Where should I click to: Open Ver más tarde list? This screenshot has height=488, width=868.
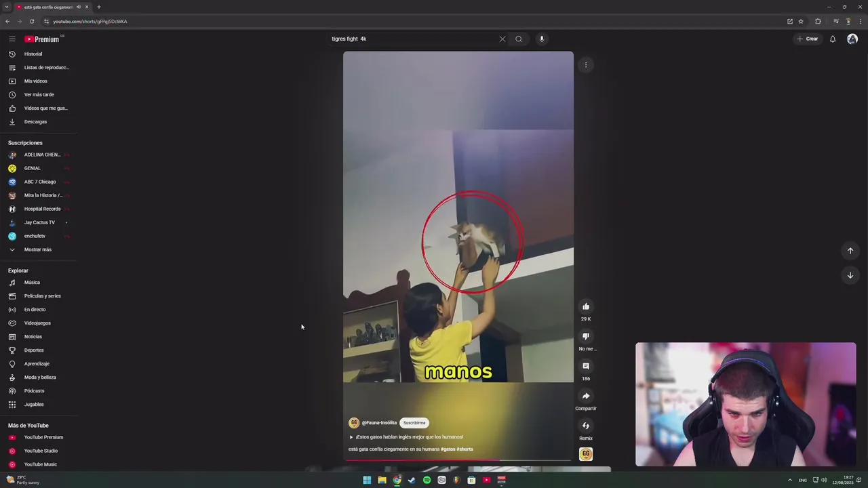tap(39, 95)
